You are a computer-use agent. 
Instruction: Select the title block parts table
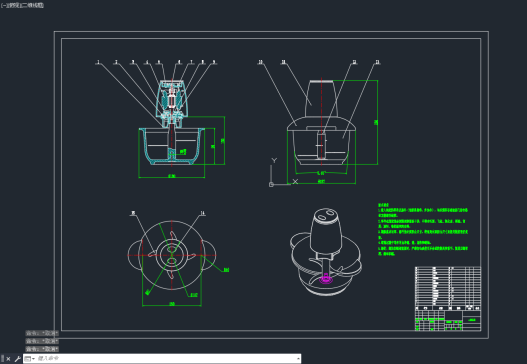click(448, 298)
